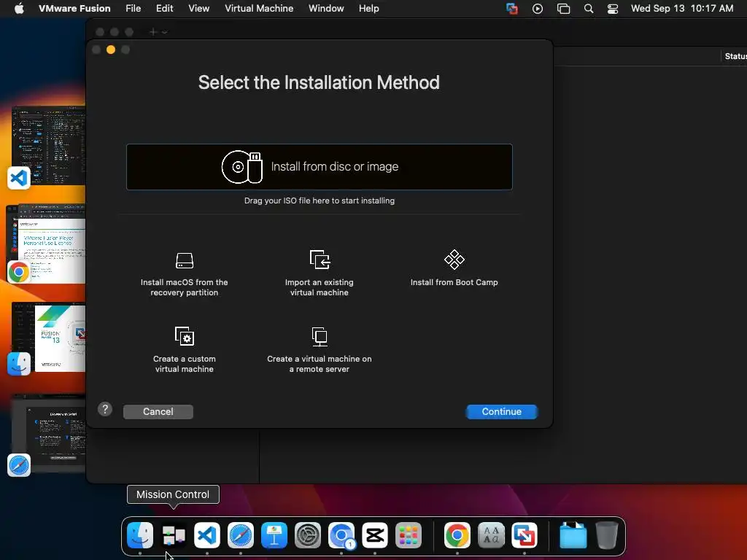This screenshot has width=747, height=560.
Task: Open the Dock app icon with badge 1
Action: point(341,535)
